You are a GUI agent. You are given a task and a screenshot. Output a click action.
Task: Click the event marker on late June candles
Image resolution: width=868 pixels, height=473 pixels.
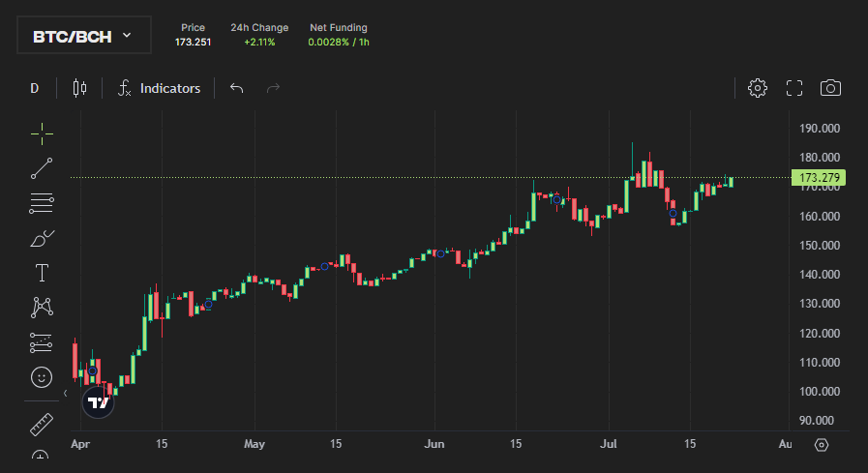coord(556,199)
